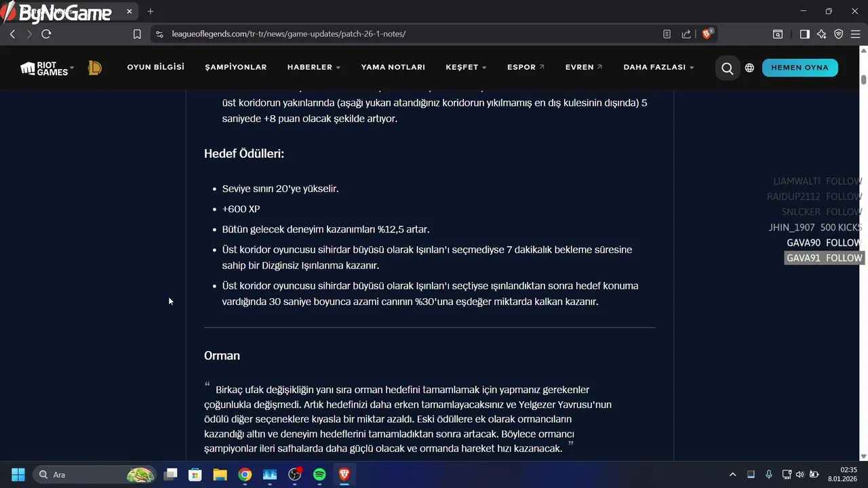Open reader mode icon in address bar

tap(667, 34)
